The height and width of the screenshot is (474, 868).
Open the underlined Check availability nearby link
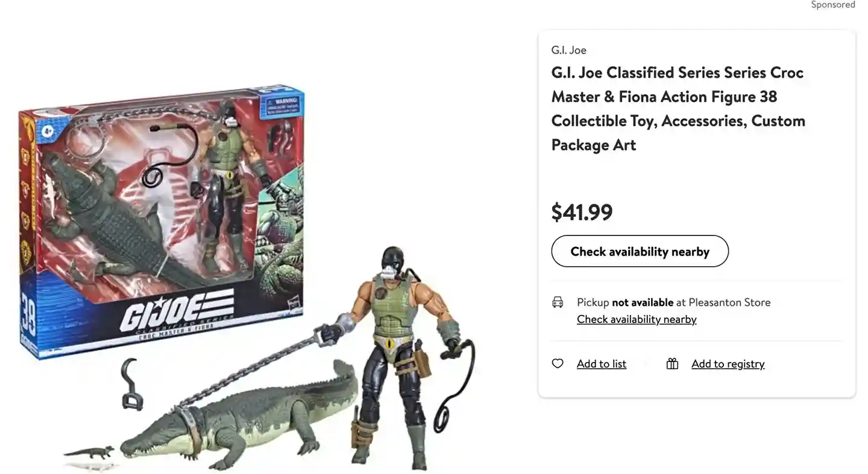click(x=637, y=319)
